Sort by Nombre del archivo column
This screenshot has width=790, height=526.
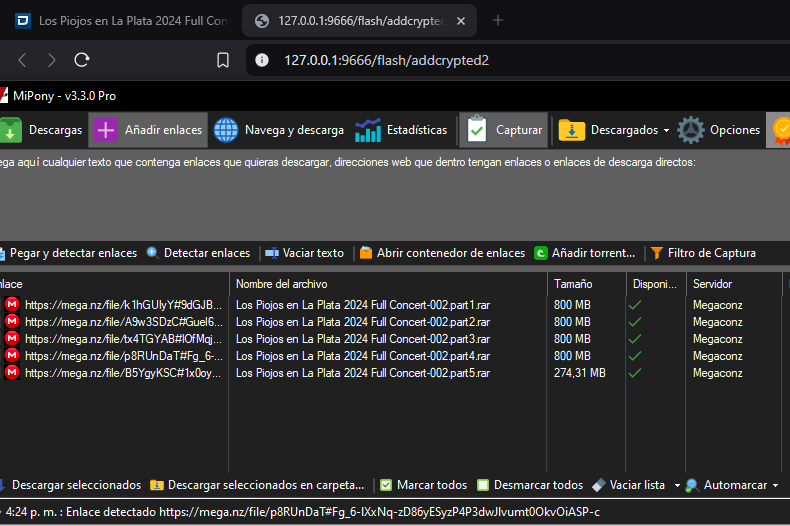coord(388,284)
